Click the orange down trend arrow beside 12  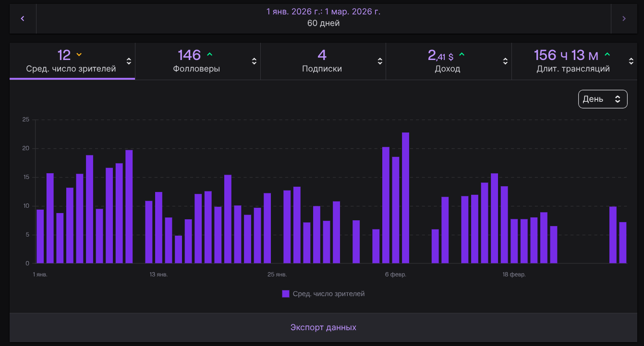[79, 55]
